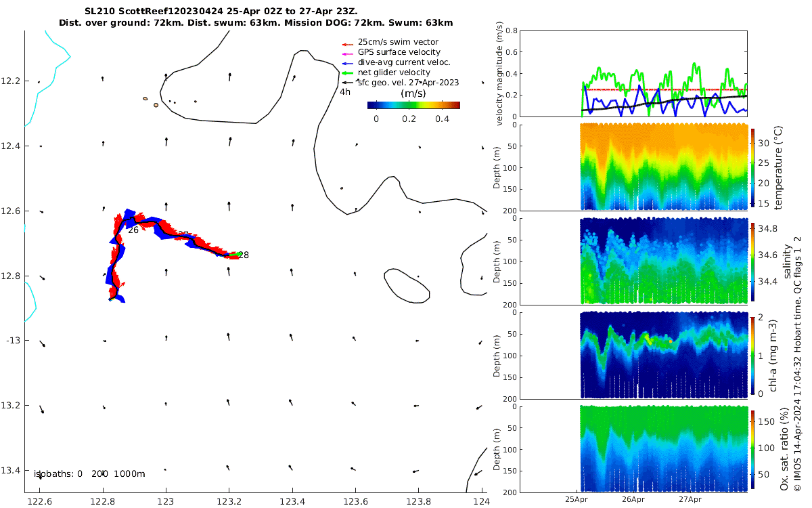The height and width of the screenshot is (508, 812).
Task: Click the 'net glider velocity' legend text
Action: (394, 72)
